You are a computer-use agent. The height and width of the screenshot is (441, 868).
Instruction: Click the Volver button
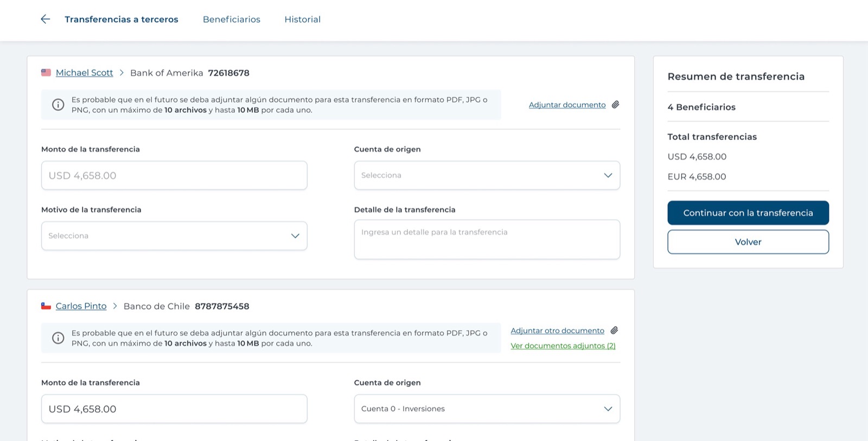pyautogui.click(x=748, y=242)
